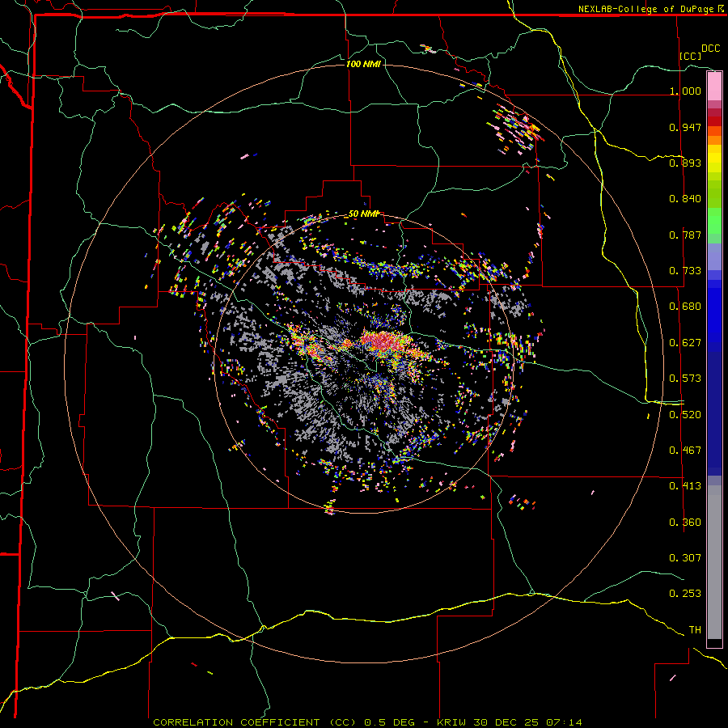The image size is (728, 728).
Task: Click the 0.680 scale value
Action: 685,307
